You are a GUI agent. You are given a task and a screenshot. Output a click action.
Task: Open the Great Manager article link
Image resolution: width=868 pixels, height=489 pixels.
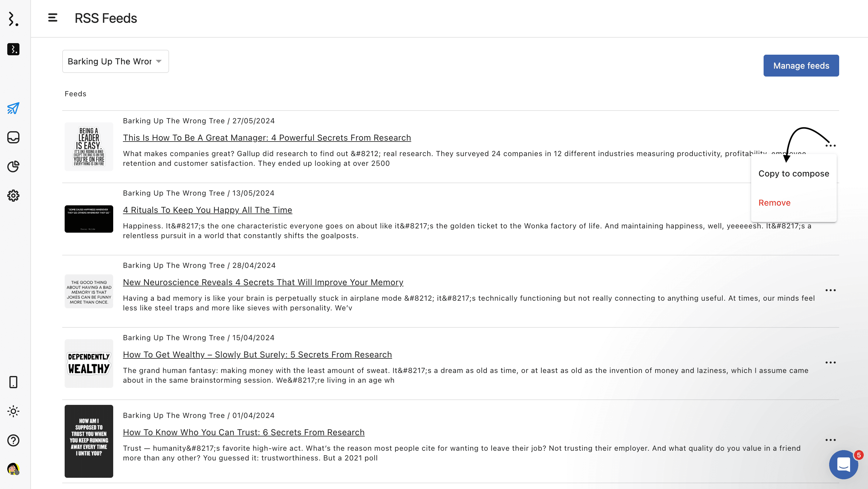(266, 138)
